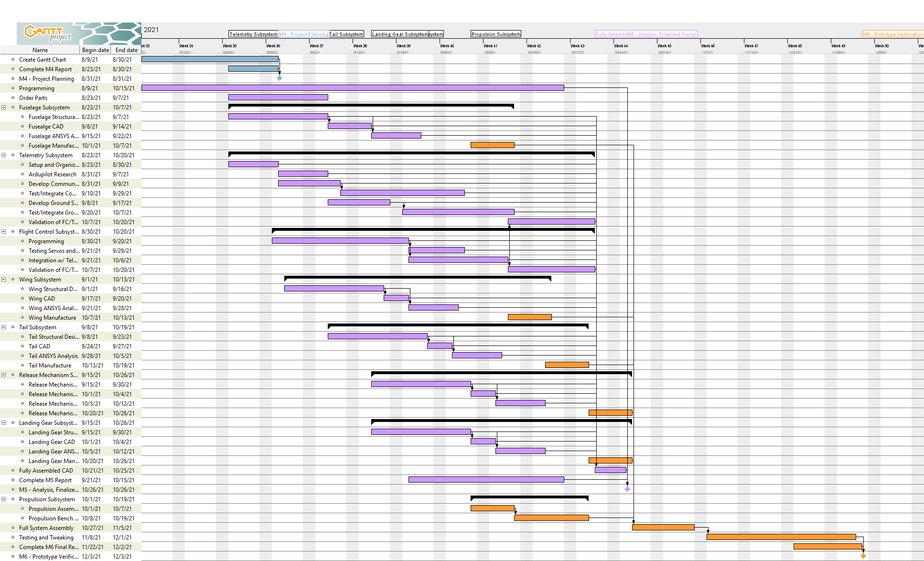The height and width of the screenshot is (561, 924).
Task: Collapse the Landing Gear Subsystem group
Action: click(4, 423)
